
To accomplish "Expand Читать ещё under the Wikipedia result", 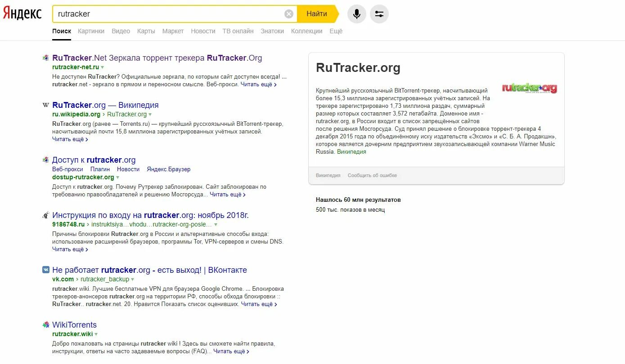I will click(70, 139).
